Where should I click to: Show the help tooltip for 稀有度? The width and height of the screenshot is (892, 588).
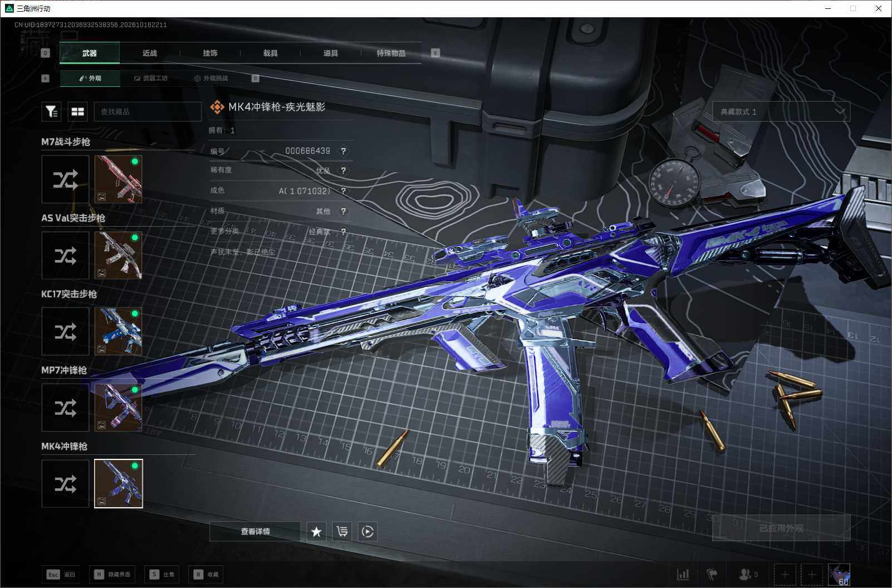[x=344, y=171]
